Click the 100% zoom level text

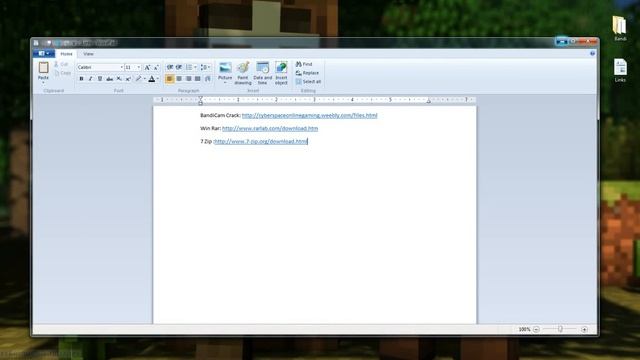[x=524, y=329]
